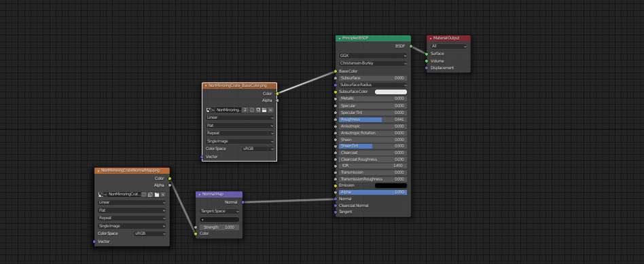The width and height of the screenshot is (644, 264).
Task: Open Tangent Space dropdown in Normal Map node
Action: click(x=219, y=212)
